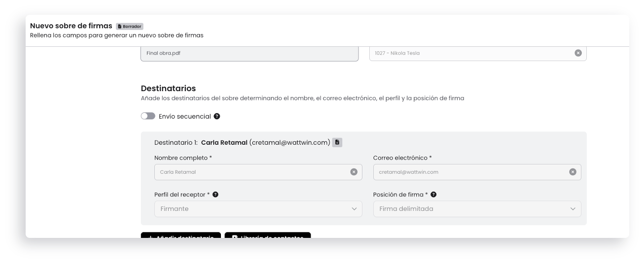644x264 pixels.
Task: Clear the Correo electrónico field
Action: pos(572,172)
